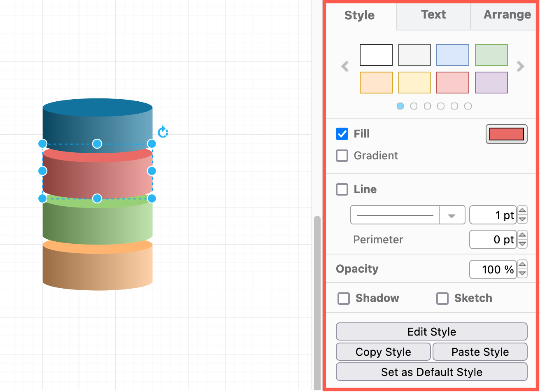This screenshot has height=392, width=540.
Task: Click the rotate handle of the selected shape
Action: pos(163,132)
